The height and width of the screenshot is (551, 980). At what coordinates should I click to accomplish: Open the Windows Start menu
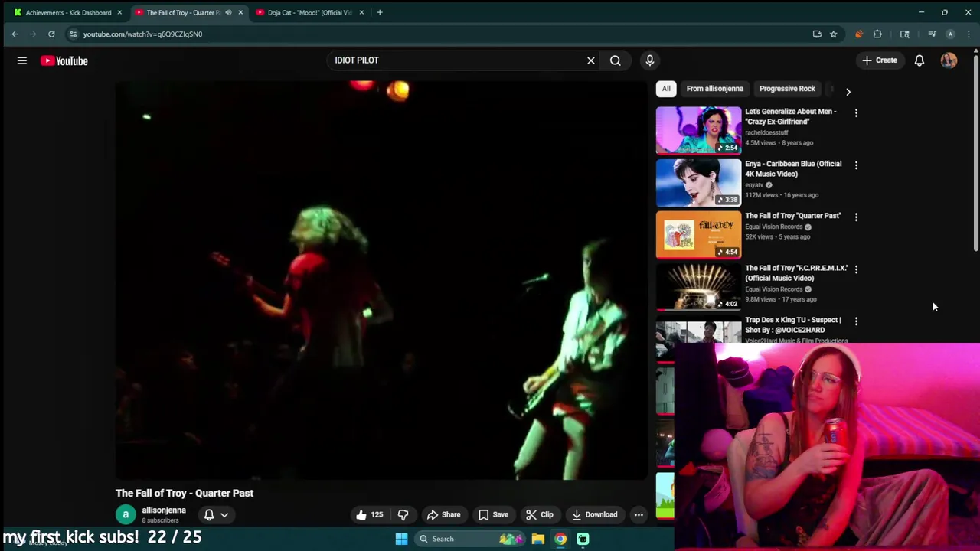click(x=401, y=539)
